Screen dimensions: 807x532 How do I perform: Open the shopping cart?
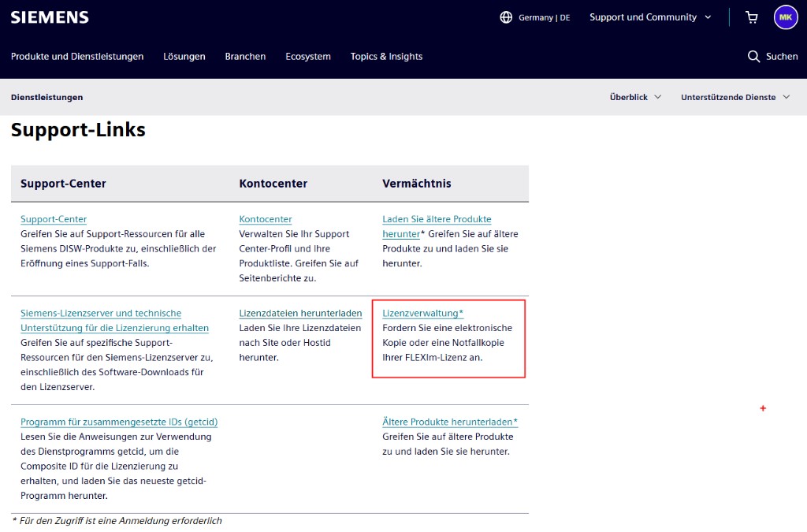click(x=751, y=17)
